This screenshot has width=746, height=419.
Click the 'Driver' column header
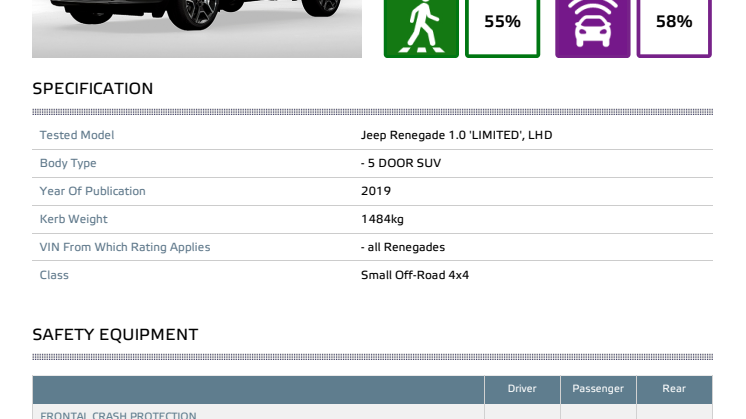[522, 389]
